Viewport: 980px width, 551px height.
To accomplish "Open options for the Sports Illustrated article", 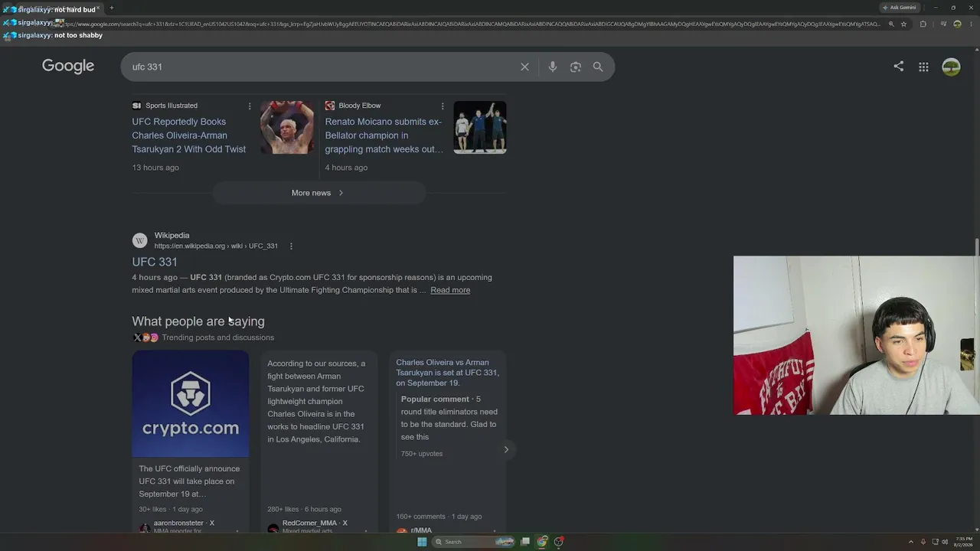I will tap(249, 106).
